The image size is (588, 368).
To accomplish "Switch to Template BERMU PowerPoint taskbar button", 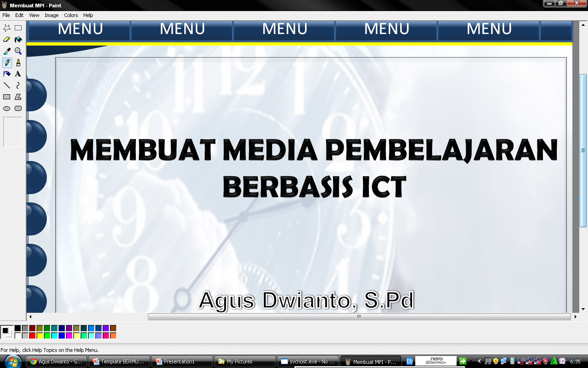I will pyautogui.click(x=119, y=362).
